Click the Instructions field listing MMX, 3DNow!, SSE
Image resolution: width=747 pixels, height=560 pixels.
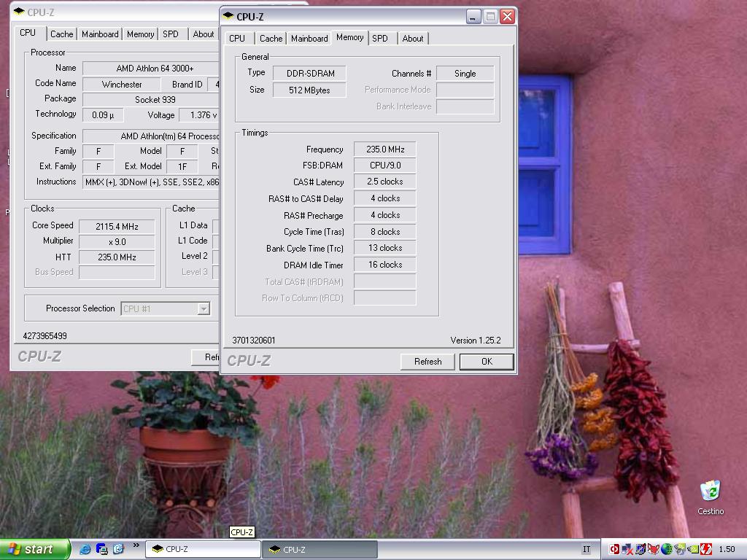151,182
